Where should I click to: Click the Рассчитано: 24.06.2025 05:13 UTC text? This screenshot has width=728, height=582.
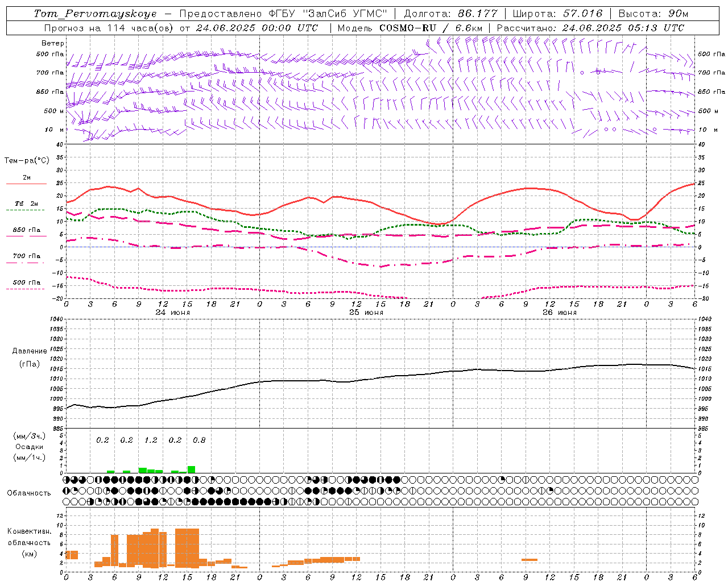coord(590,28)
